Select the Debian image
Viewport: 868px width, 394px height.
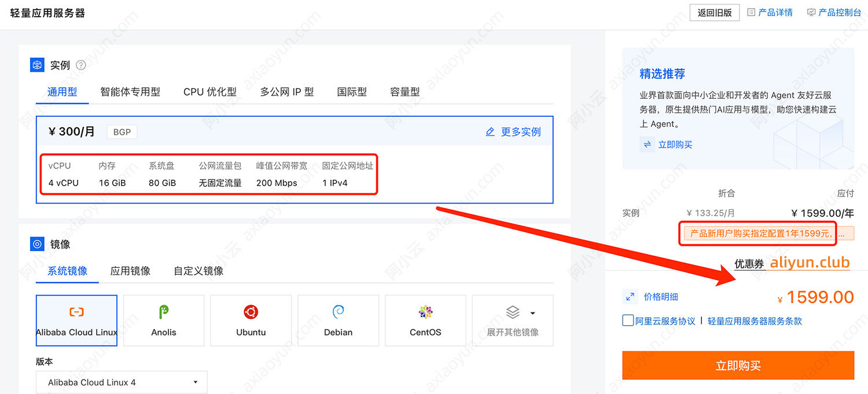(339, 321)
